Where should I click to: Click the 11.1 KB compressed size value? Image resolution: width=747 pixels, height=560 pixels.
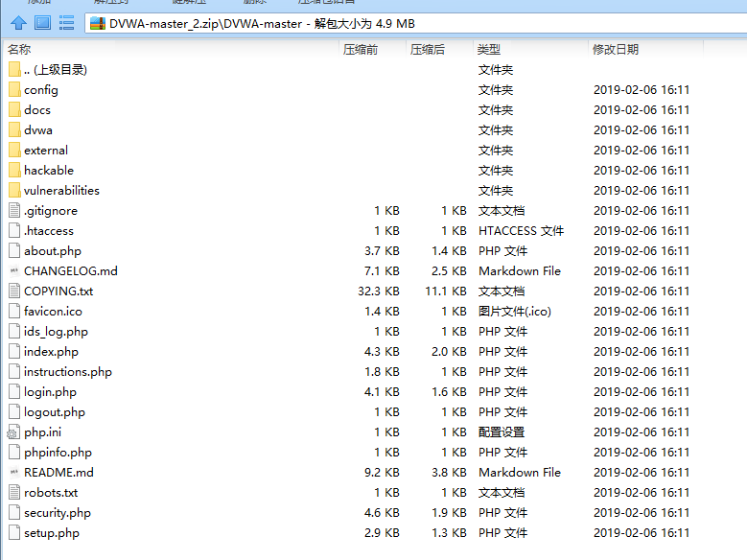click(x=446, y=291)
